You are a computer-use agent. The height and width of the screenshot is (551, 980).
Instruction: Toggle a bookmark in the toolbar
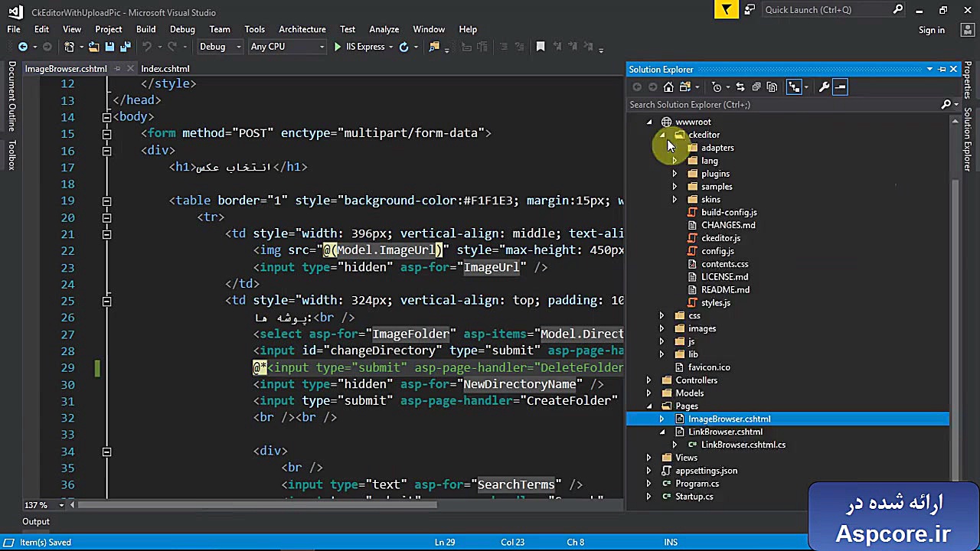point(541,47)
